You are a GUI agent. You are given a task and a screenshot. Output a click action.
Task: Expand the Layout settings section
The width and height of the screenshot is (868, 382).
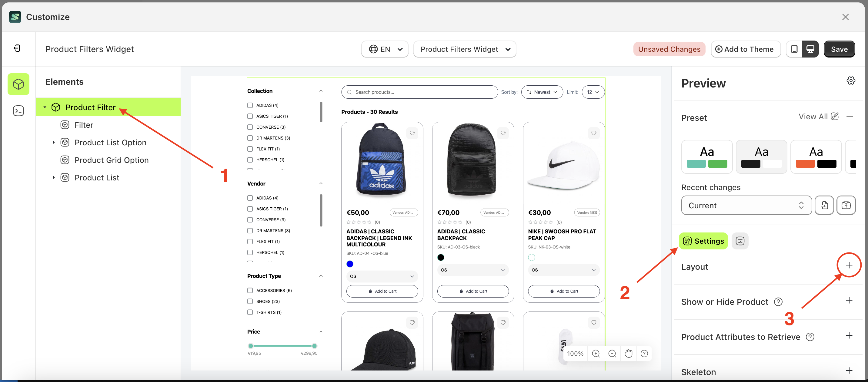(x=849, y=265)
